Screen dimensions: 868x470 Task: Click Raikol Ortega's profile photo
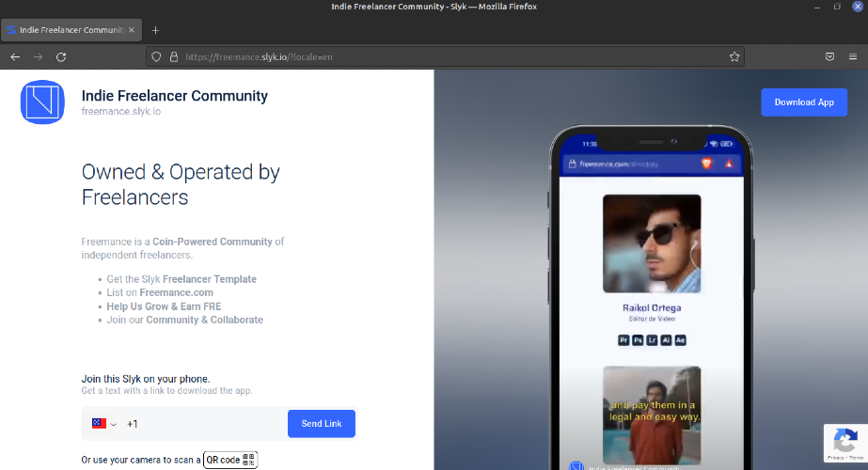(x=652, y=243)
